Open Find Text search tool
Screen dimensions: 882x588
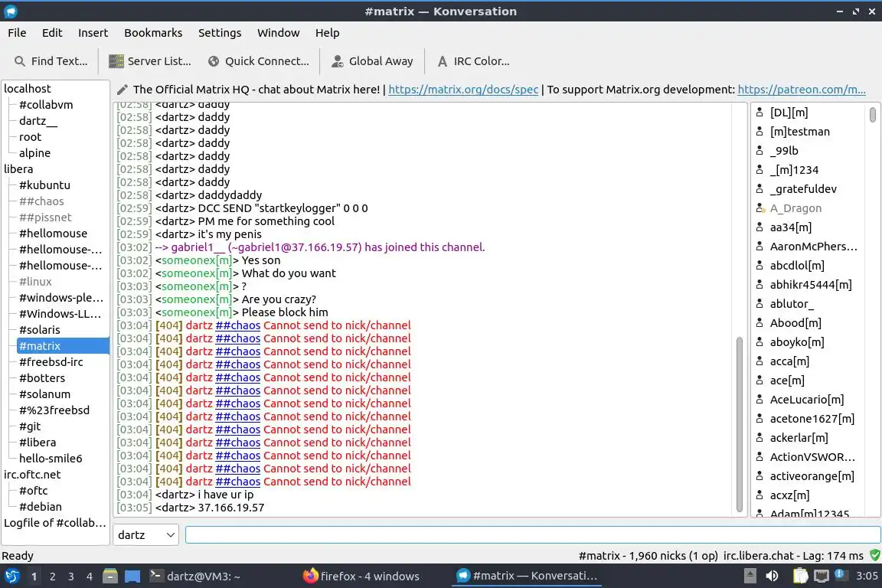pyautogui.click(x=51, y=61)
